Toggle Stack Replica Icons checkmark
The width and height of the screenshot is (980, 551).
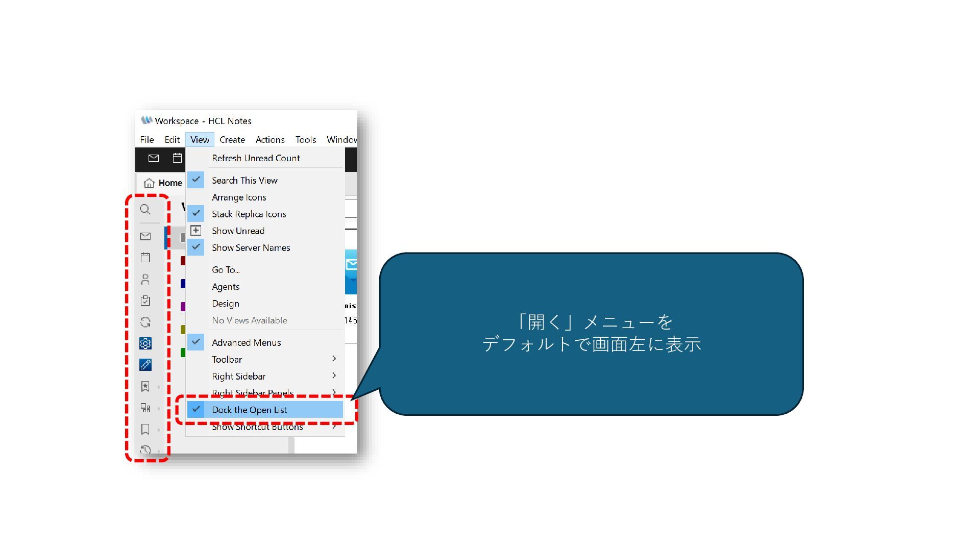249,214
